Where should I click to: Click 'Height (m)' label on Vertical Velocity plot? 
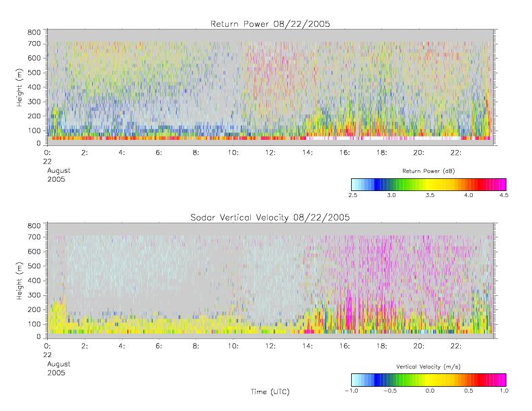[20, 281]
